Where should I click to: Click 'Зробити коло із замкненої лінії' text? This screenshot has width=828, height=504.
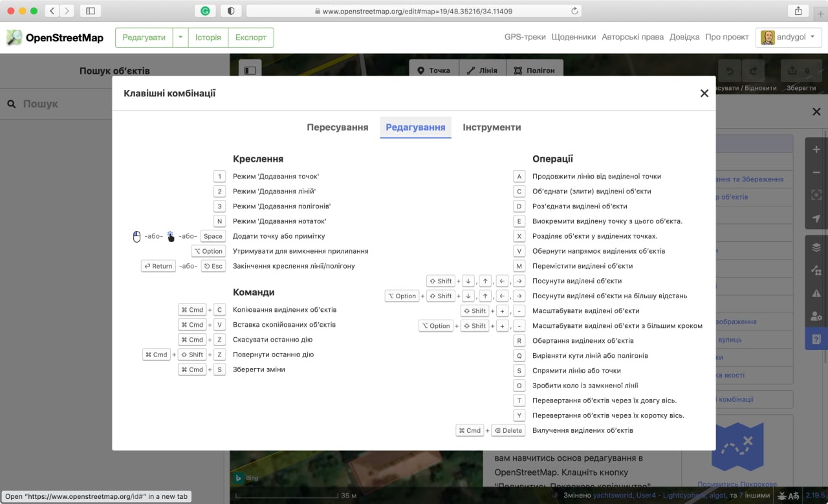(585, 386)
